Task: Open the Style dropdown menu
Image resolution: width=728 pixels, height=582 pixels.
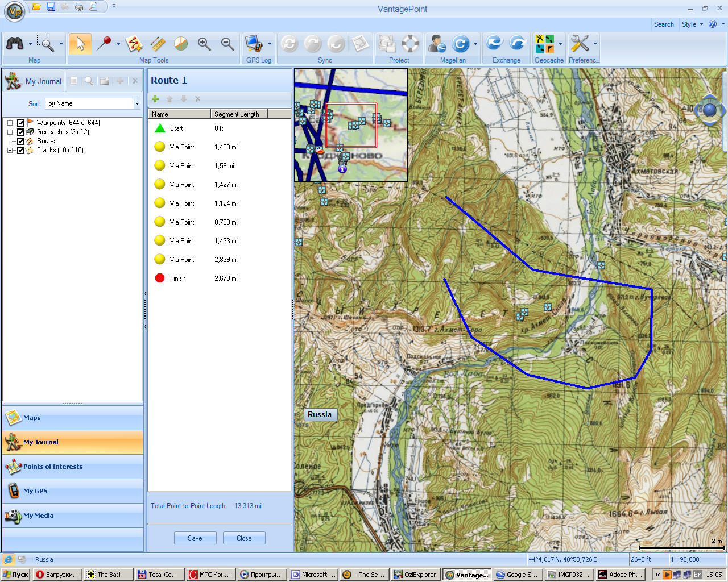Action: [x=692, y=24]
